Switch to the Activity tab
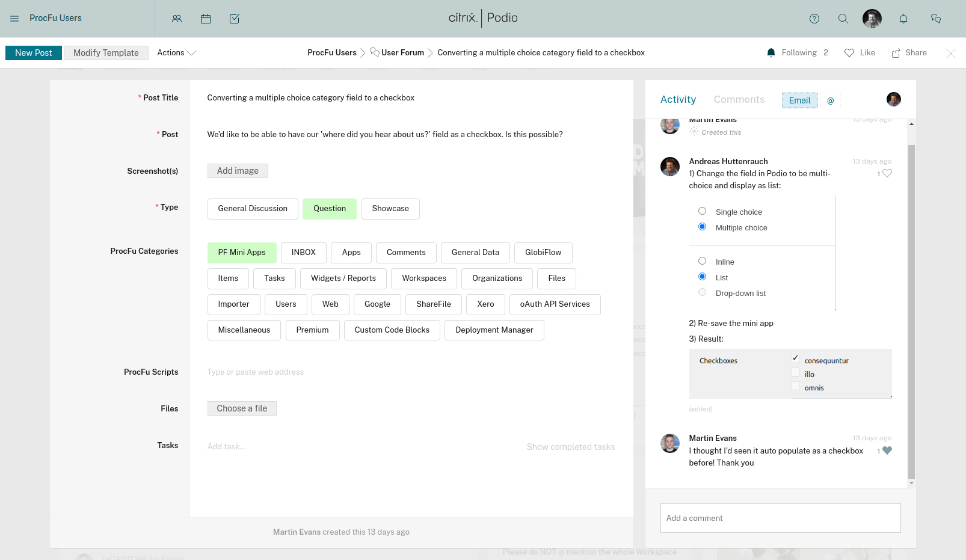Image resolution: width=966 pixels, height=560 pixels. tap(678, 100)
